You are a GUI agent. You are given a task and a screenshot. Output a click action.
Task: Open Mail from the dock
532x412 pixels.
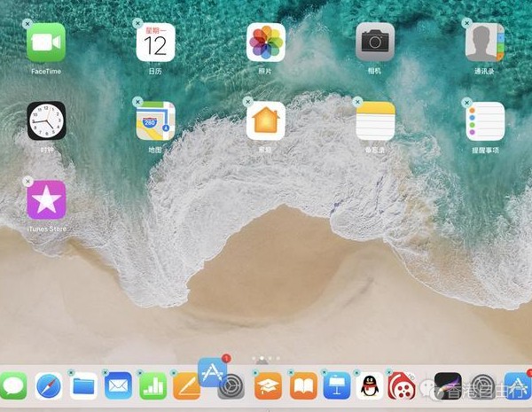[x=118, y=385]
